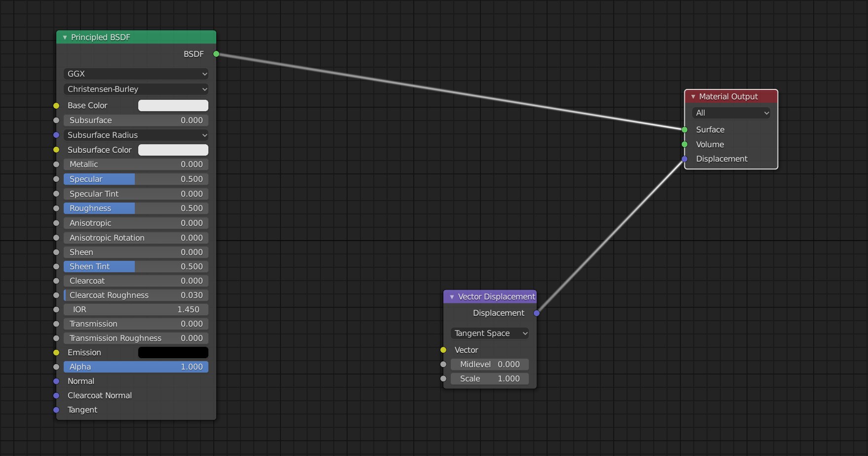Click the Alpha input socket

[x=56, y=367]
